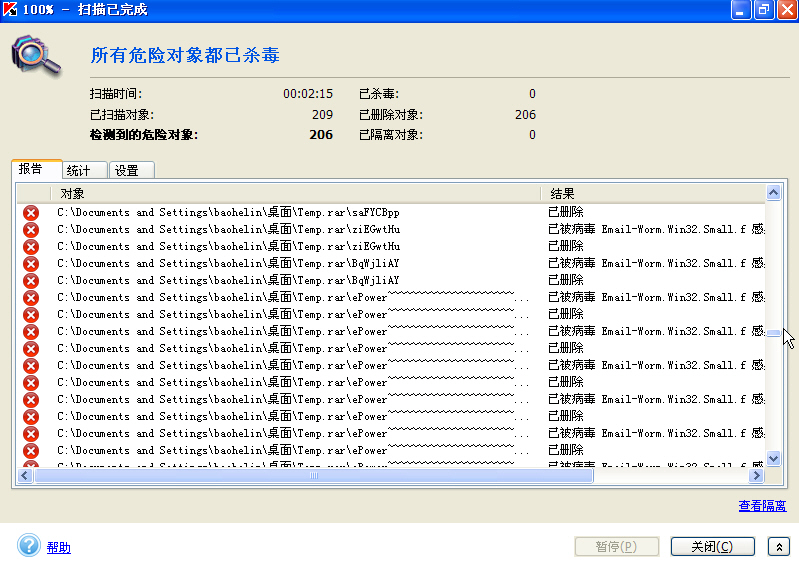The image size is (799, 562).
Task: Click the 已杀毒 label
Action: 379,94
